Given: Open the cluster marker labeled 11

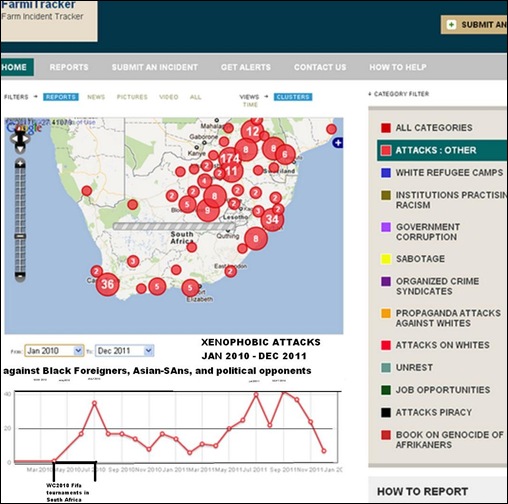Looking at the screenshot, I should click(231, 172).
